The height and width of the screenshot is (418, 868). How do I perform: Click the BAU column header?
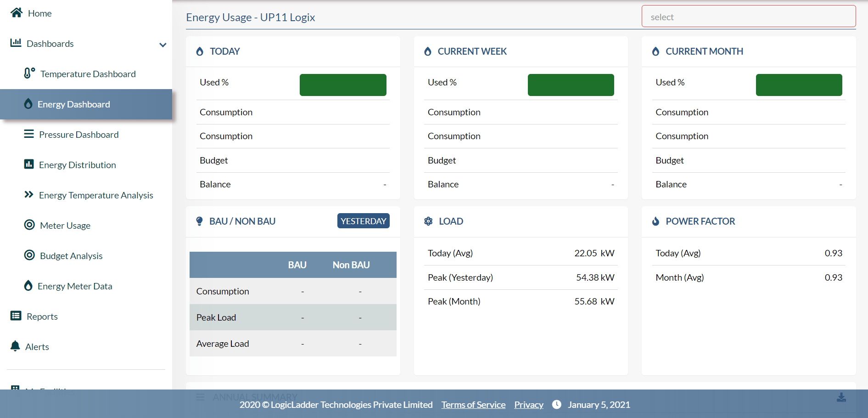click(x=297, y=265)
